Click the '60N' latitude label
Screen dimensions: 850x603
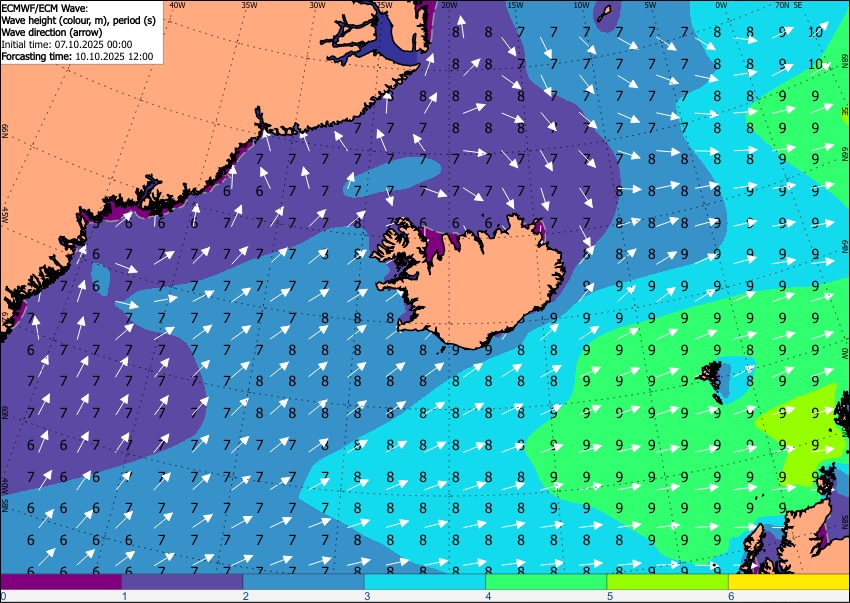pos(4,412)
